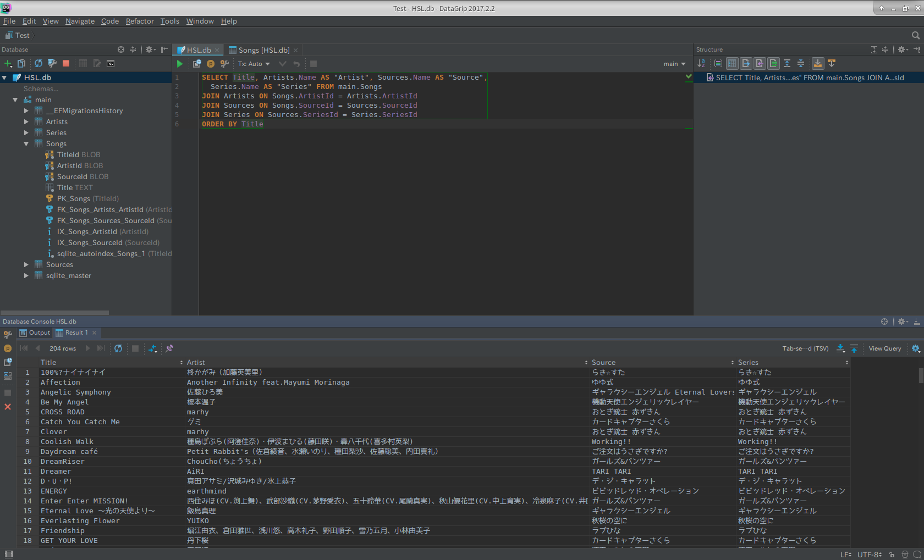Open the Tools menu
924x560 pixels.
169,21
